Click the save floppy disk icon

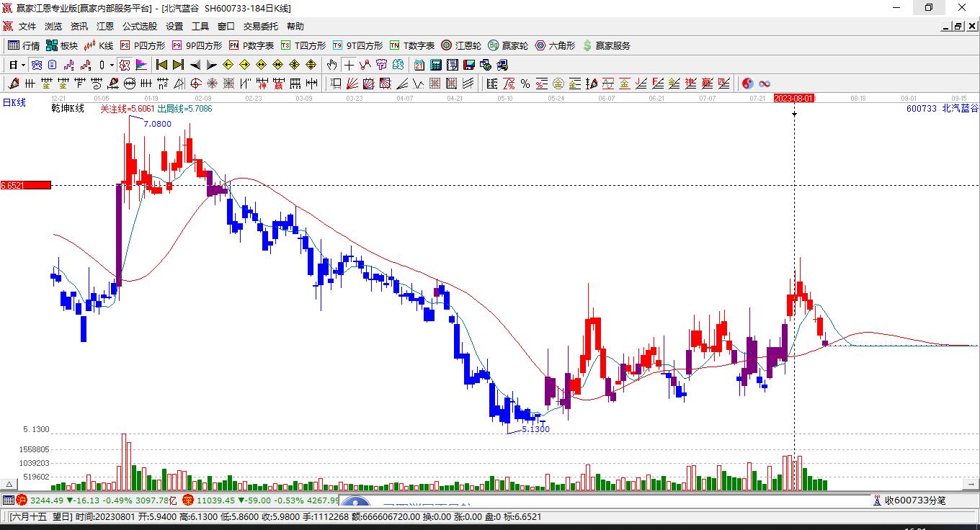469,64
